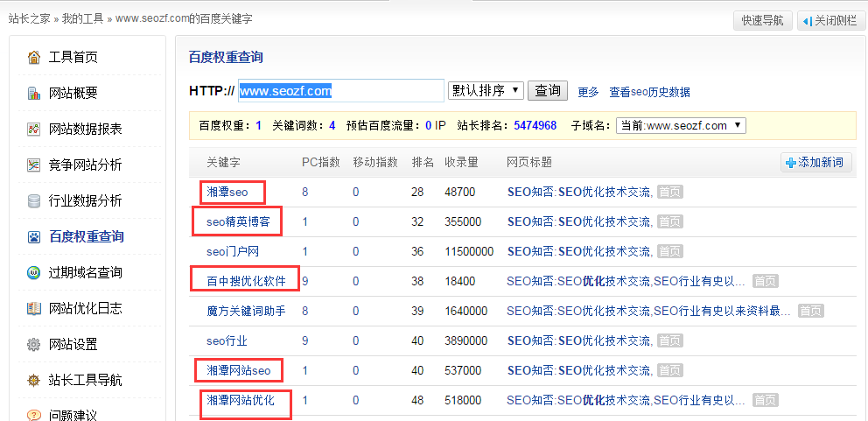Open 工具首页 in the sidebar
Viewport: 868px width, 421px height.
point(73,57)
